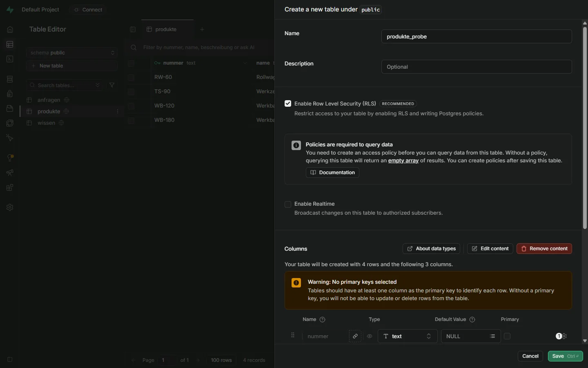Click the eye icon next to the nummer column
This screenshot has width=588, height=368.
tap(370, 336)
